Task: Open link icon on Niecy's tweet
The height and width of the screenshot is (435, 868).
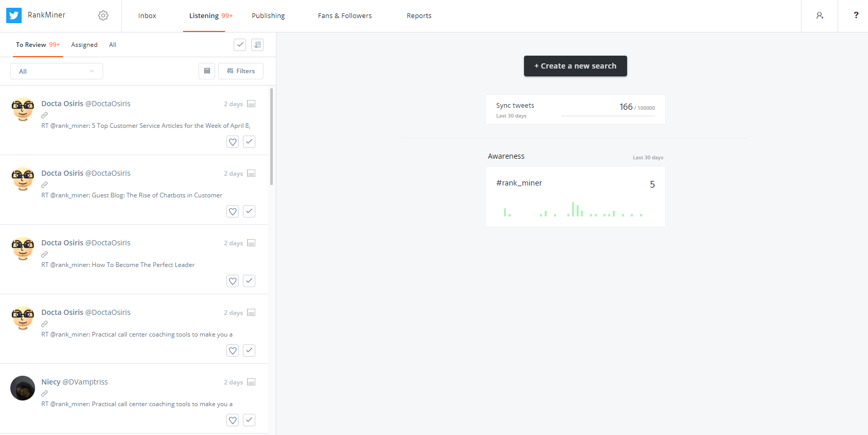Action: coord(44,393)
